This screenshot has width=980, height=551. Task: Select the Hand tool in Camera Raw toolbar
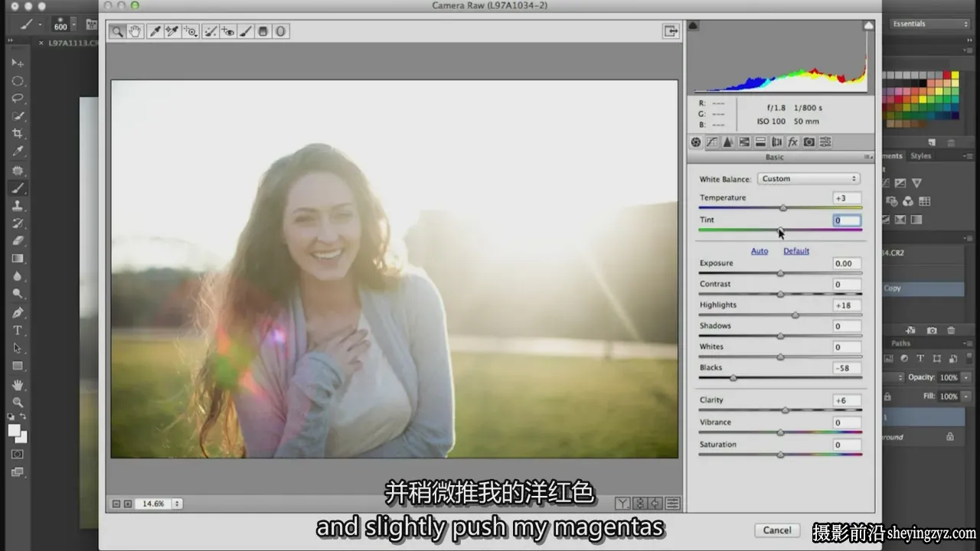pyautogui.click(x=135, y=31)
